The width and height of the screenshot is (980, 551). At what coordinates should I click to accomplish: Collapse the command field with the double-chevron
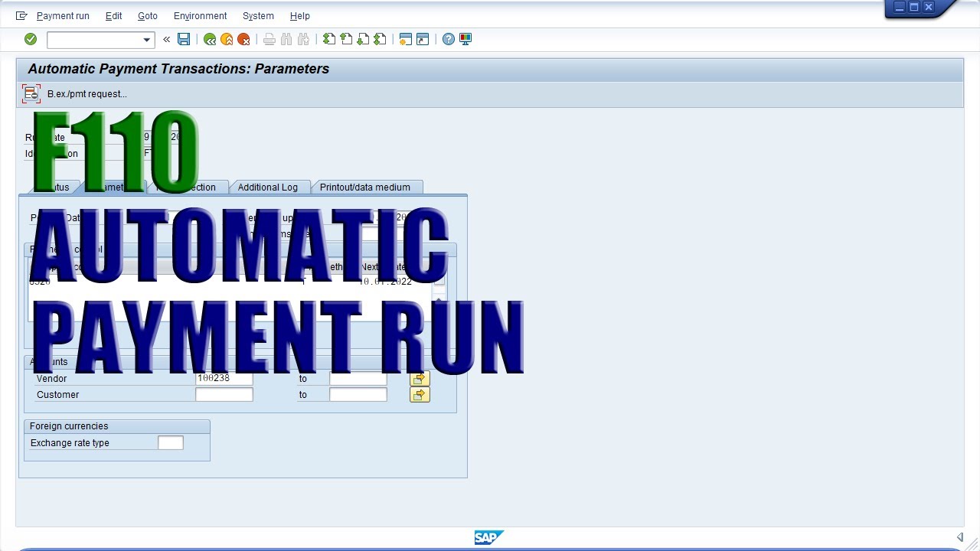coord(166,39)
